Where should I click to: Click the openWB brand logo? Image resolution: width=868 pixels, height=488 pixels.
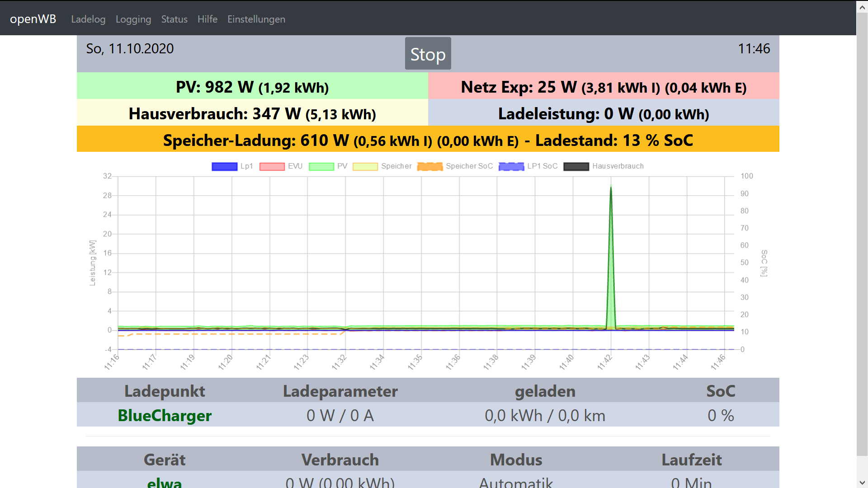[33, 19]
